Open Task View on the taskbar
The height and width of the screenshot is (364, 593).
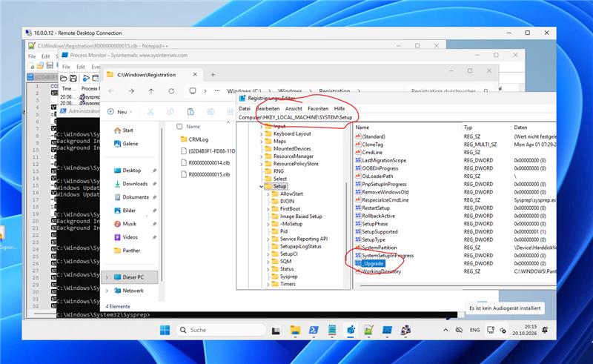[276, 331]
